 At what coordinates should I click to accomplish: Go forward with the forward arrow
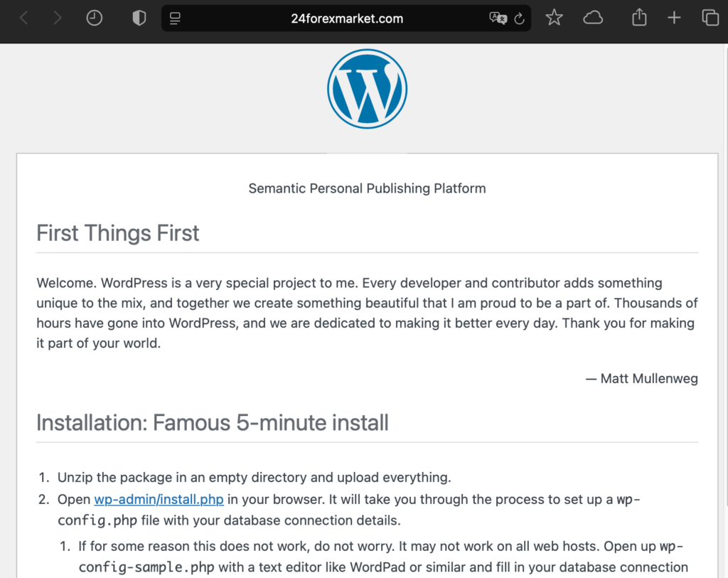pyautogui.click(x=58, y=18)
